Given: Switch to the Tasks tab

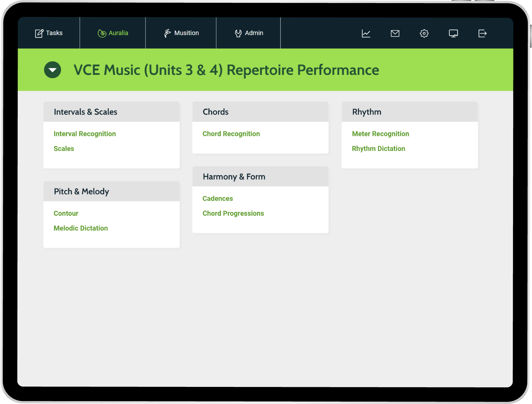Looking at the screenshot, I should (49, 33).
